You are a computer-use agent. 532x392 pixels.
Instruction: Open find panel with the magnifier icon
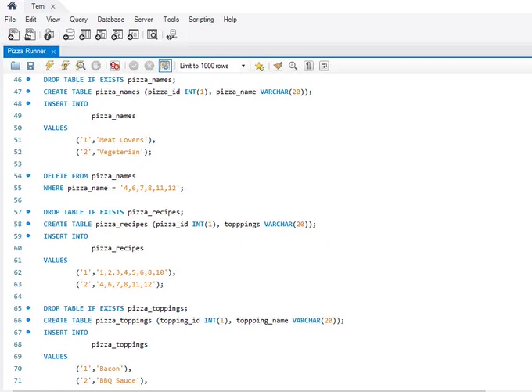click(293, 66)
